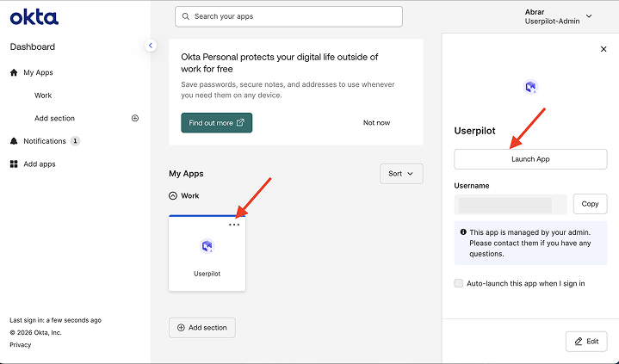Screen dimensions: 619x364
Task: Click the bell icon for Notifications
Action: [x=14, y=141]
